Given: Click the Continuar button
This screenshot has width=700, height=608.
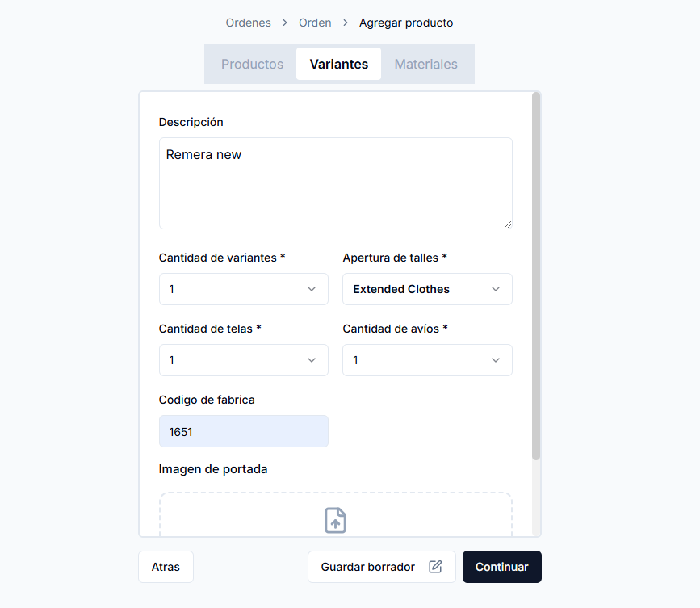Looking at the screenshot, I should 501,567.
